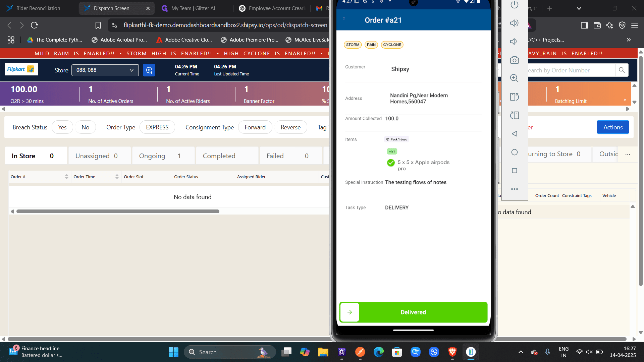Screen dimensions: 644x362
Task: Switch to the In Store tab
Action: [x=36, y=156]
